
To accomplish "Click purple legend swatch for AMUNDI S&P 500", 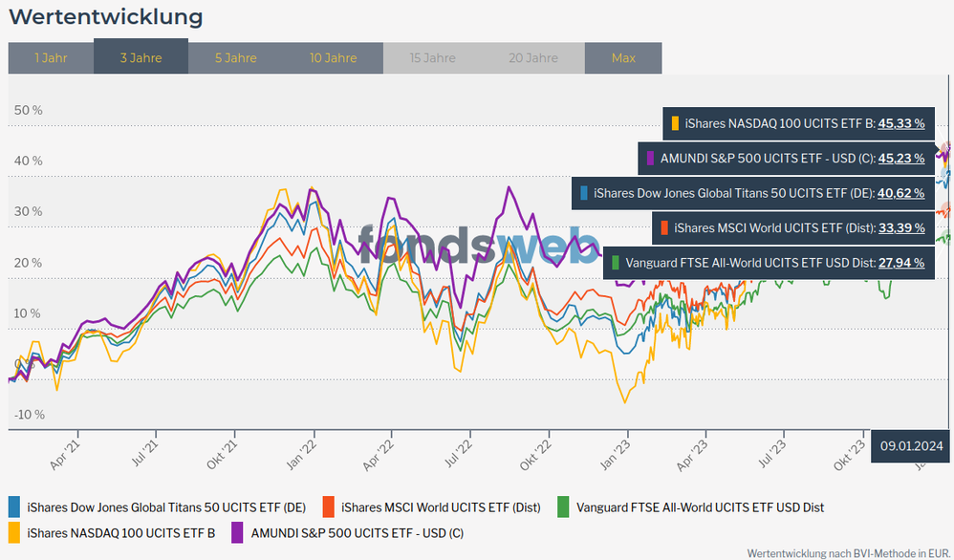I will pyautogui.click(x=238, y=532).
